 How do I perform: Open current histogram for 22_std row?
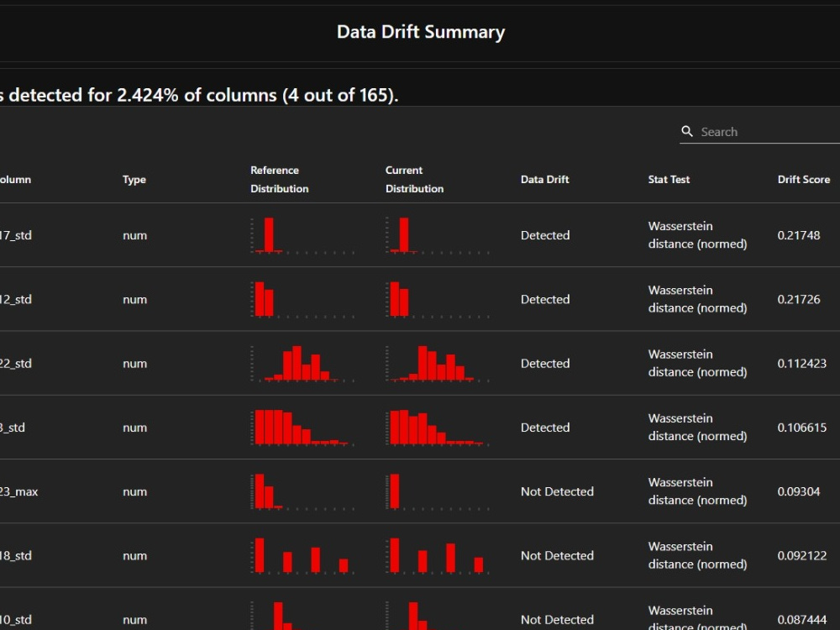tap(438, 363)
